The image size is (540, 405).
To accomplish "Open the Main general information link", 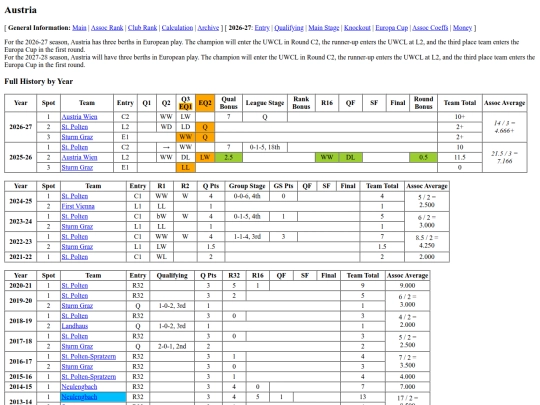I will click(x=79, y=28).
